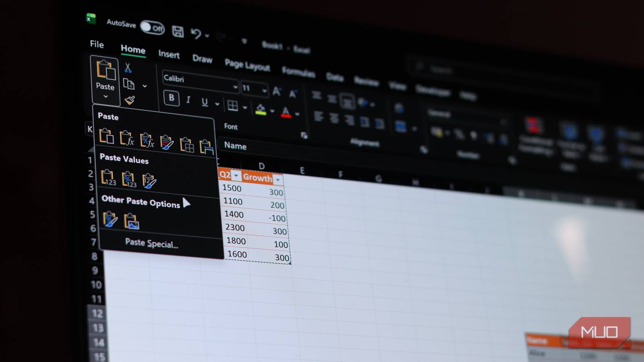The width and height of the screenshot is (644, 362).
Task: Toggle Bold formatting
Action: click(171, 98)
